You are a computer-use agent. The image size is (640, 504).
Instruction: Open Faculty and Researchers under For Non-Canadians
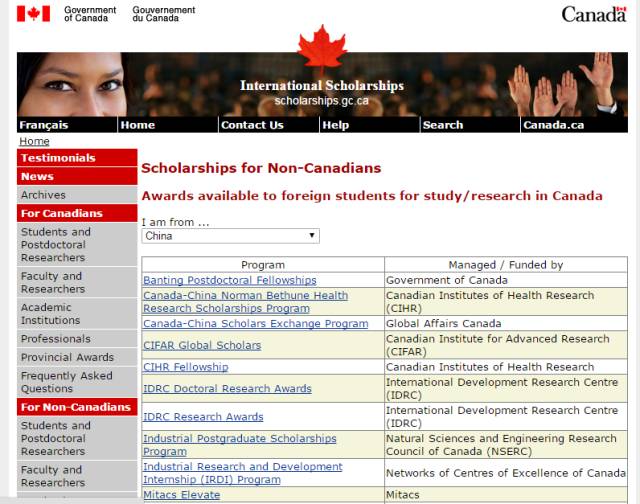click(77, 476)
